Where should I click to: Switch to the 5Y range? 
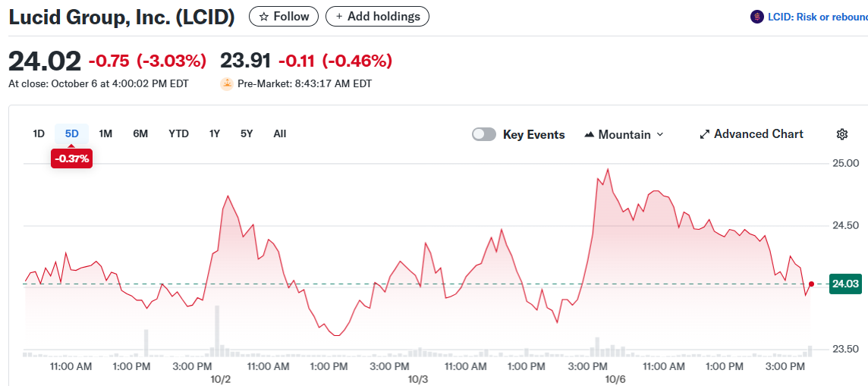(x=247, y=133)
